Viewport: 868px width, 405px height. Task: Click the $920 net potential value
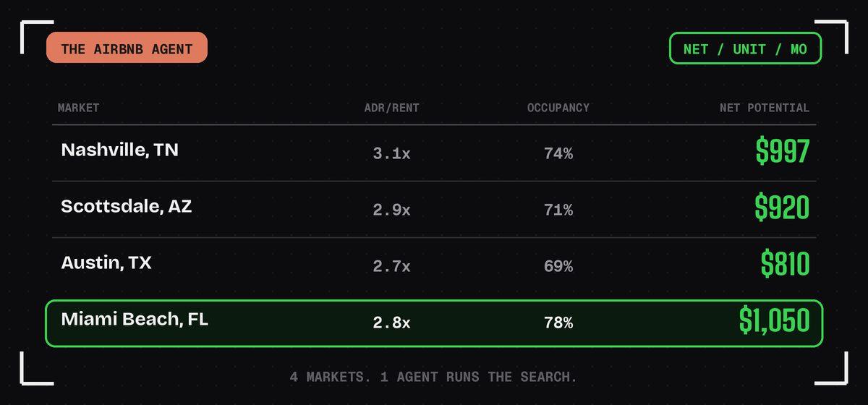pos(781,208)
